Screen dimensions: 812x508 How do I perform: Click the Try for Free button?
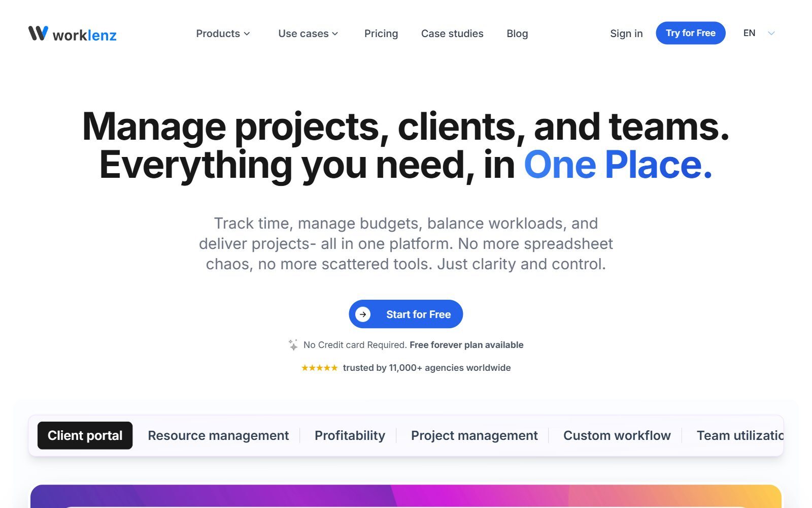coord(691,33)
